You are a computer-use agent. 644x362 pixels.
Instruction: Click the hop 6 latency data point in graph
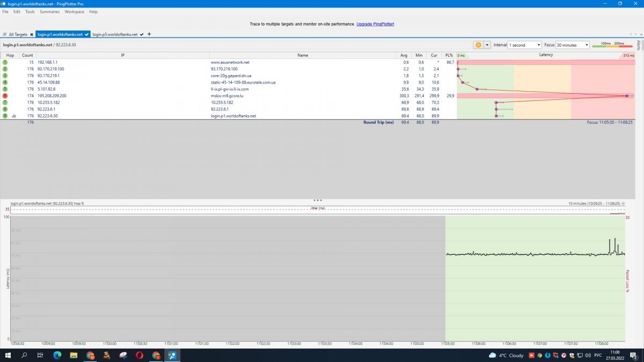[626, 95]
